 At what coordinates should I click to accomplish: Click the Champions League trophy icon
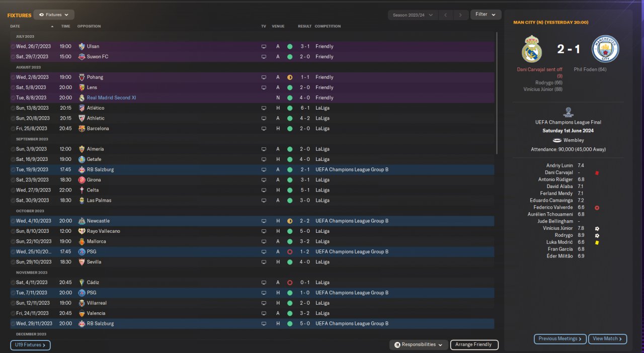point(569,112)
